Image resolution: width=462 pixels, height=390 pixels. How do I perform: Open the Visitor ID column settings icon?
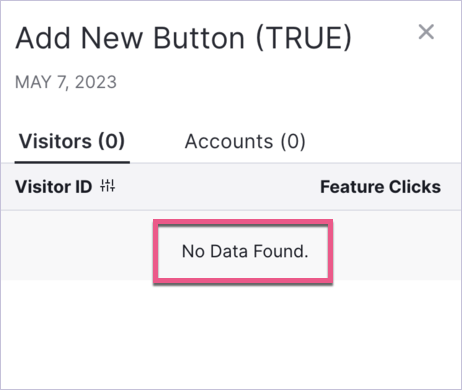tap(108, 186)
